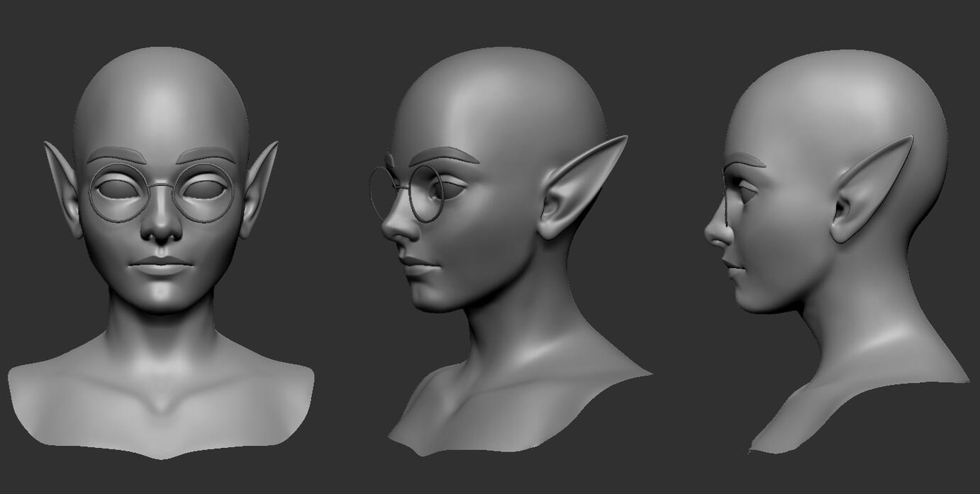Select the right lens of front-view glasses
Image resolution: width=980 pixels, height=494 pixels.
pyautogui.click(x=204, y=192)
